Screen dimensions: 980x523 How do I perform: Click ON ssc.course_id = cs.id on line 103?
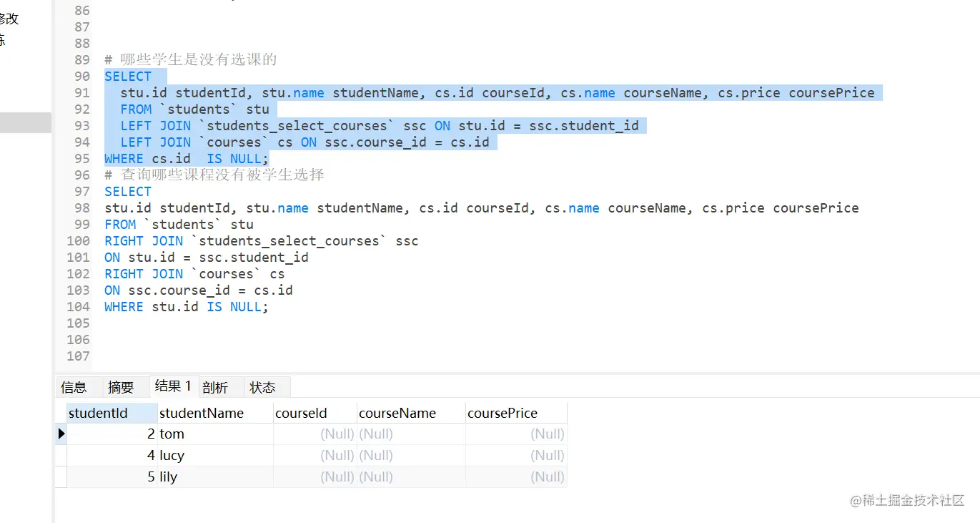tap(199, 290)
